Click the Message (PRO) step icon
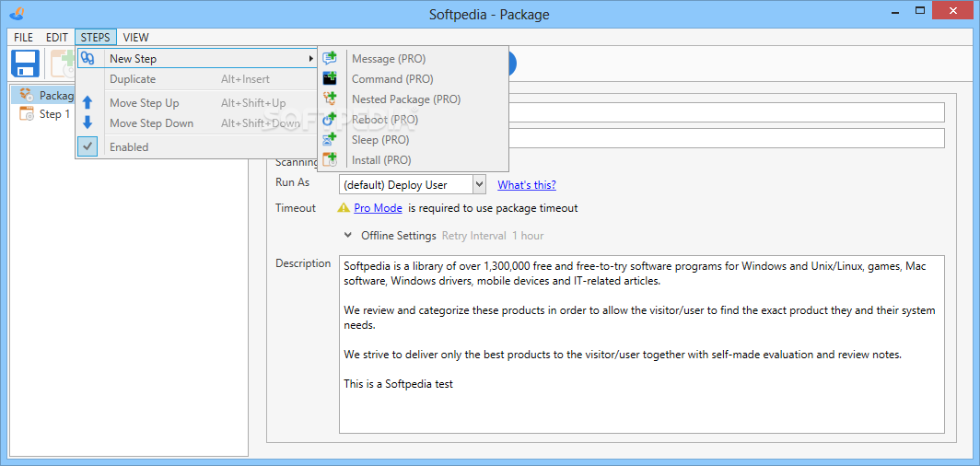The image size is (980, 466). coord(330,59)
